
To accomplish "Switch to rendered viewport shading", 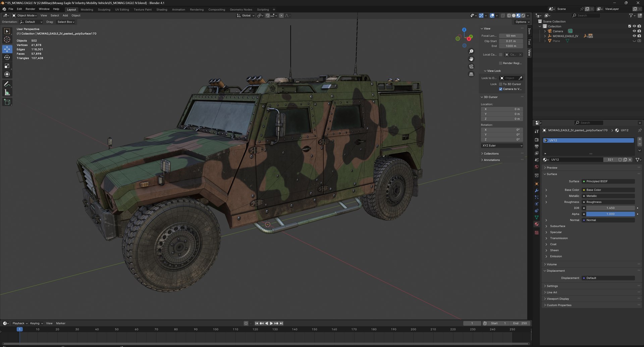I will [x=523, y=15].
